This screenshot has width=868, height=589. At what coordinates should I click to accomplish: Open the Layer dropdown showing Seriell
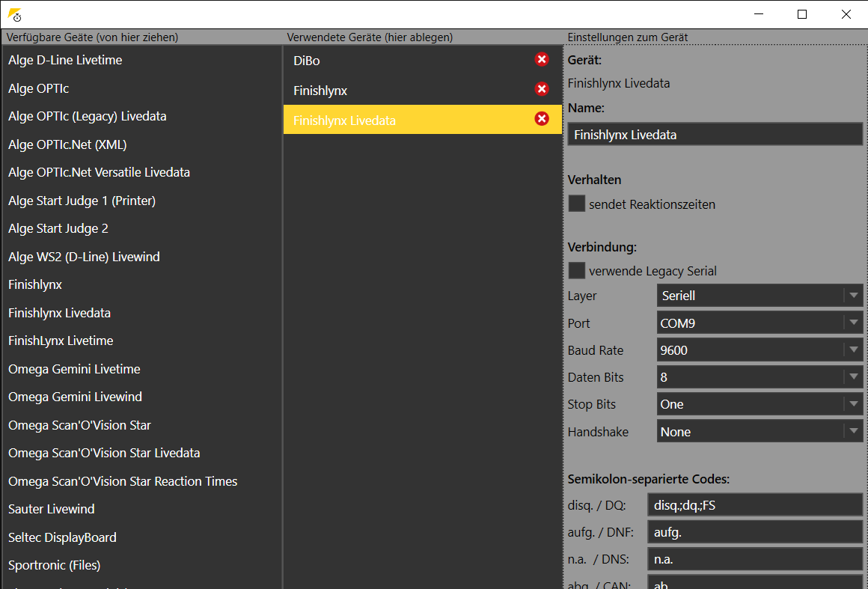[x=759, y=296]
